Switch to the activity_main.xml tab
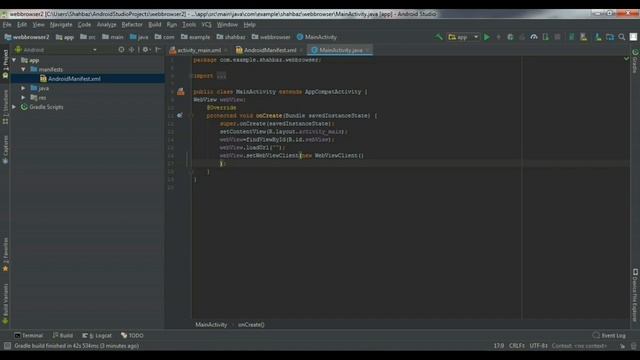Screen dimensions: 640x360 click(x=198, y=50)
